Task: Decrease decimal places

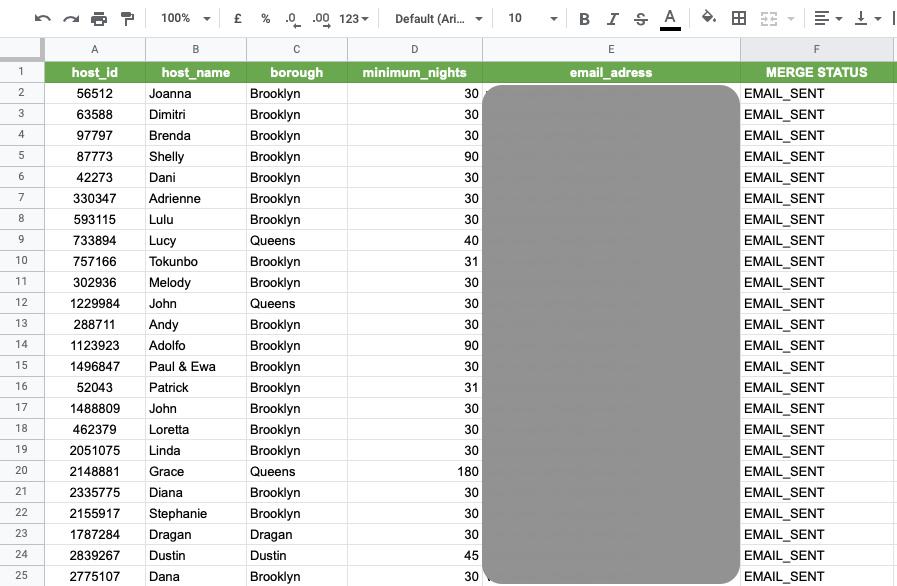Action: click(291, 17)
